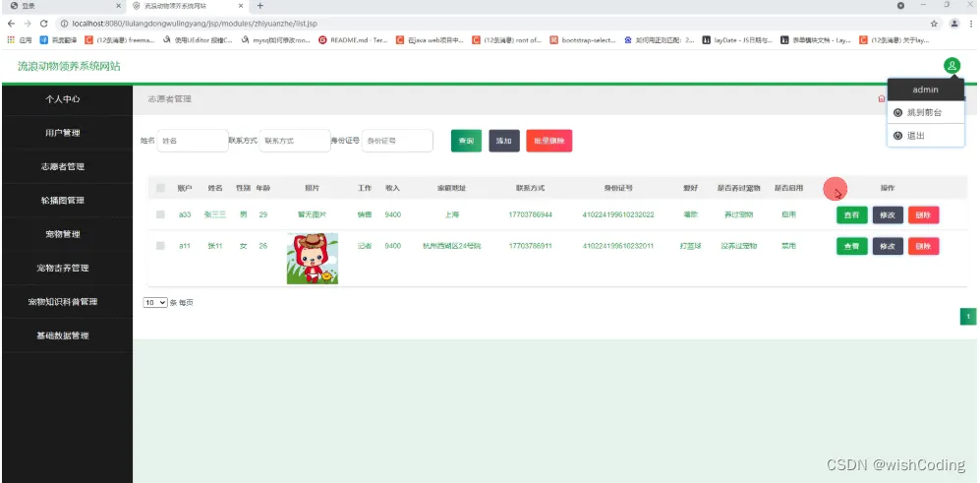Click the phone number 17703786944
The width and height of the screenshot is (980, 483).
pos(530,214)
